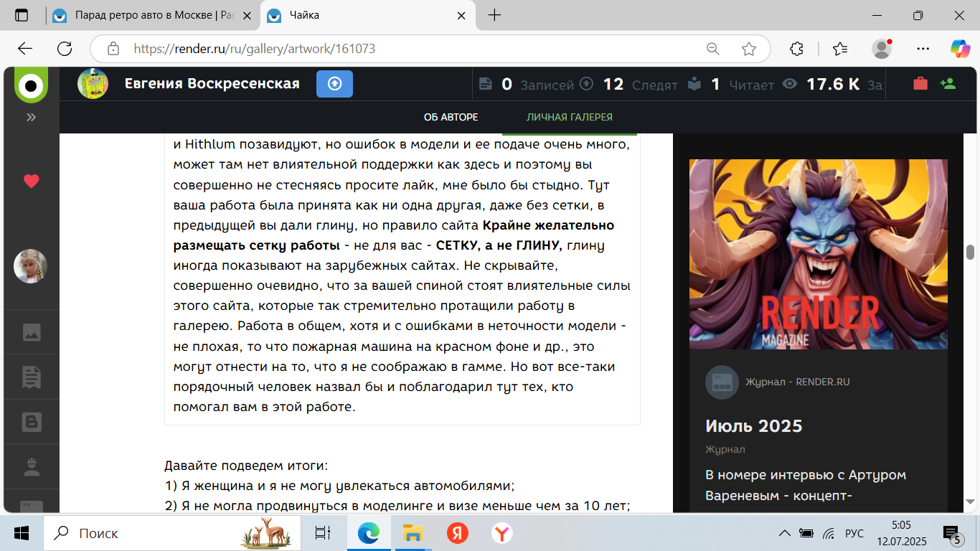Click the Render.ru eye logo

coord(31,85)
